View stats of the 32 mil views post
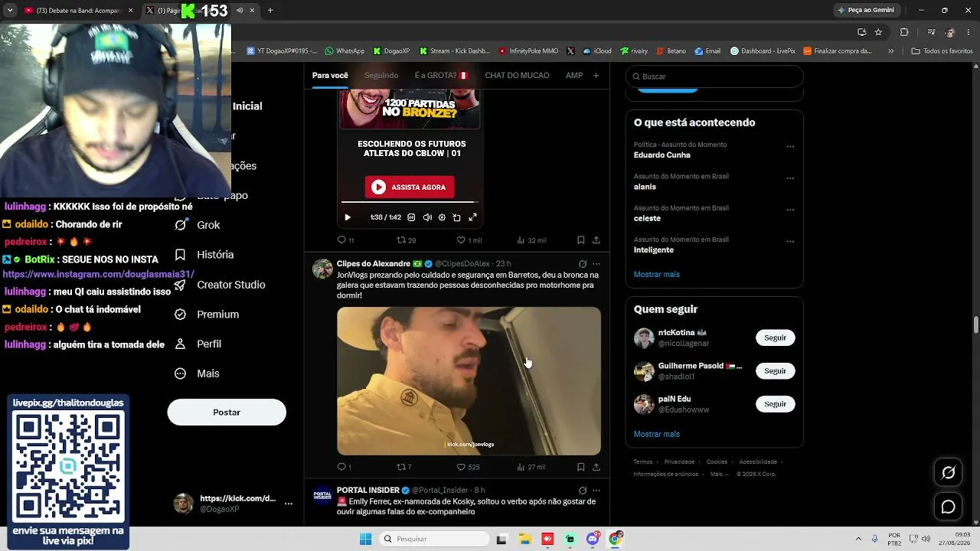Image resolution: width=980 pixels, height=551 pixels. 531,240
